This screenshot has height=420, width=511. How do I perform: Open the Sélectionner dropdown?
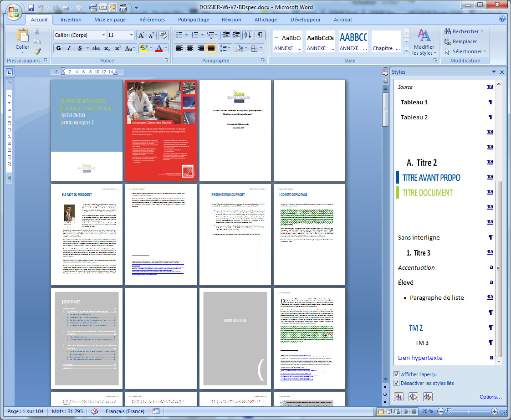click(466, 51)
